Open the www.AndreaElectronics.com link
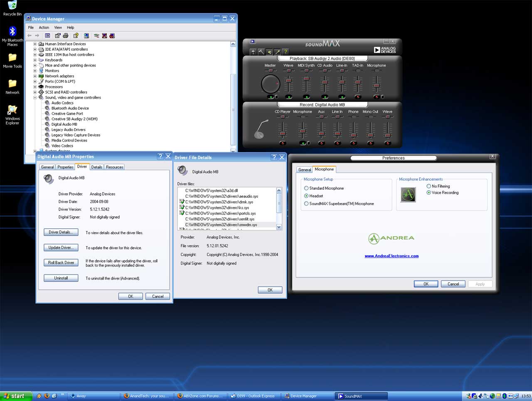 [x=392, y=256]
